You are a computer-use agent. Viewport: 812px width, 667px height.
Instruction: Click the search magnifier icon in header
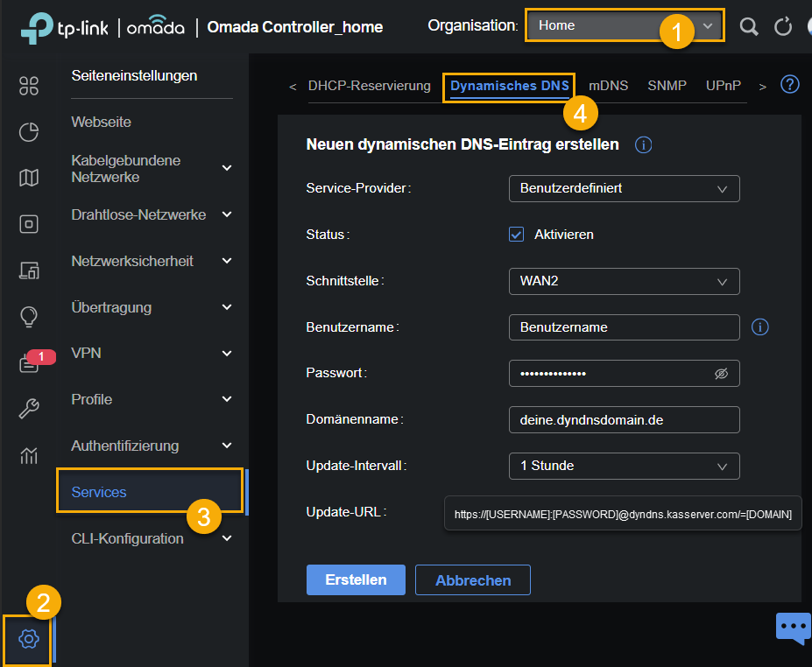tap(748, 26)
